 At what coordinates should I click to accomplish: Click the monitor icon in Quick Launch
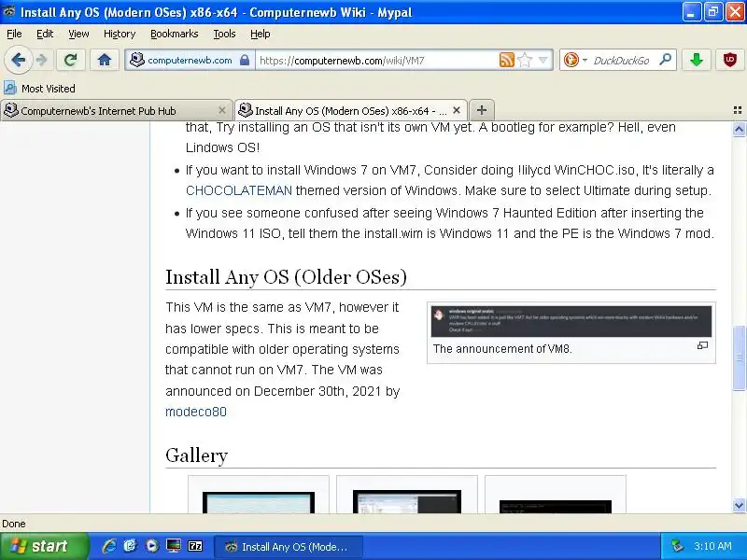point(174,546)
